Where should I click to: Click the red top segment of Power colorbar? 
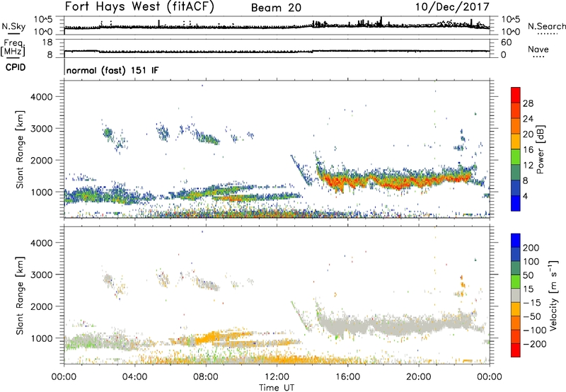[516, 96]
